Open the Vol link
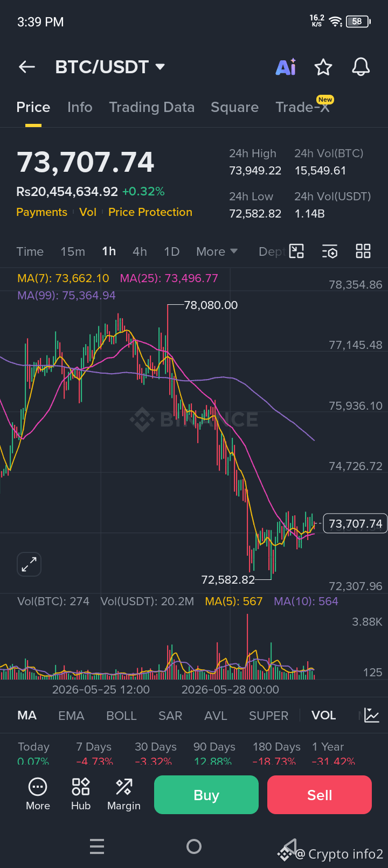Image resolution: width=388 pixels, height=868 pixels. coord(88,212)
